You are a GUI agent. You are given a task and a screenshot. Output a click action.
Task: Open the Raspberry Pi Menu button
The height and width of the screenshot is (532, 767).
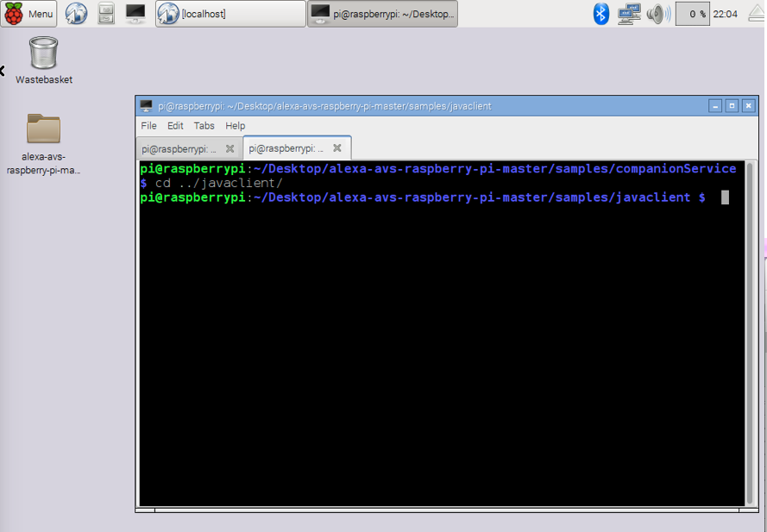click(28, 14)
